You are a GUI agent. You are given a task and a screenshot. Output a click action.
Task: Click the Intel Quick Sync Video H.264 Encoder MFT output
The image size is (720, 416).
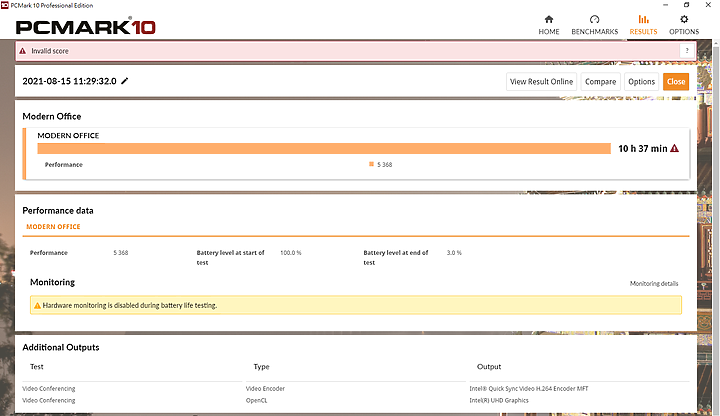point(529,388)
